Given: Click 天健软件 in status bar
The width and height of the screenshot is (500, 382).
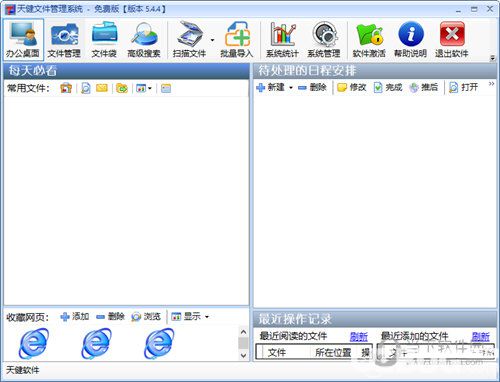Looking at the screenshot, I should point(23,370).
